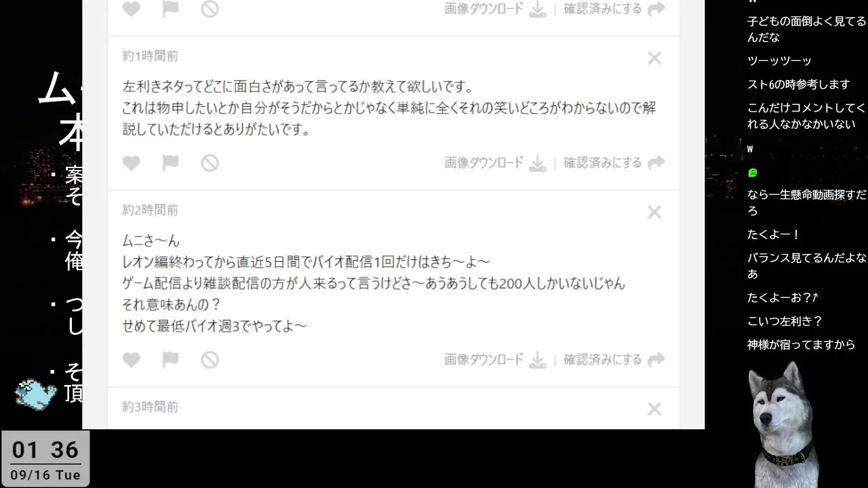The image size is (868, 488).
Task: Flag the left-handed joke question message
Action: tap(170, 163)
